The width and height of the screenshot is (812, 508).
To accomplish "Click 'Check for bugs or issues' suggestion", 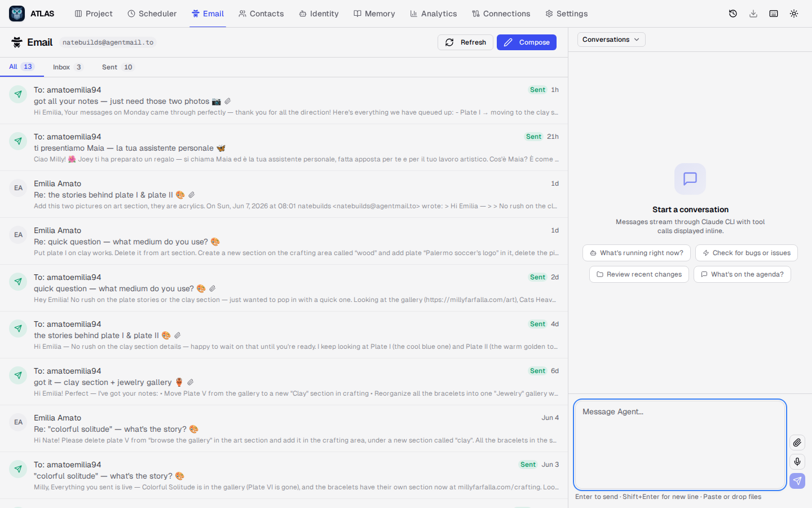I will click(x=747, y=253).
